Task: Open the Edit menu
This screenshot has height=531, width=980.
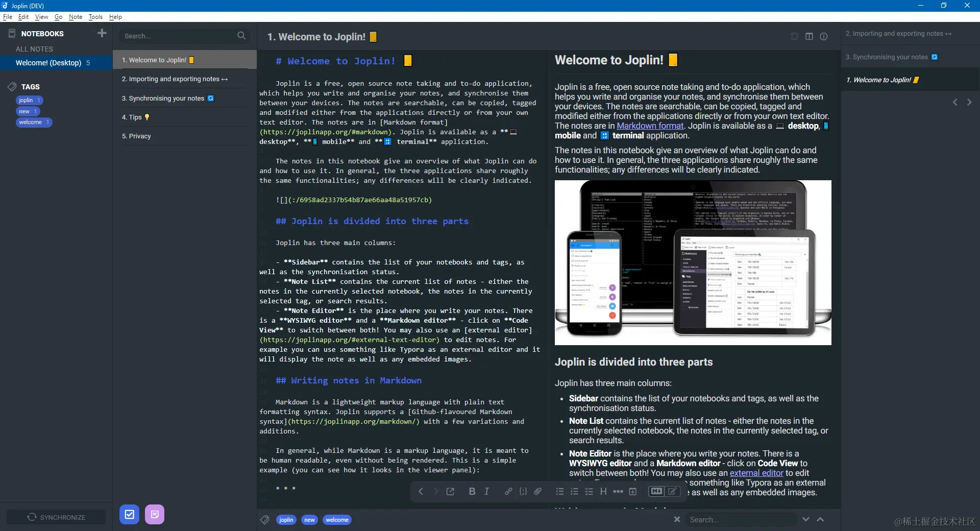Action: pos(23,17)
